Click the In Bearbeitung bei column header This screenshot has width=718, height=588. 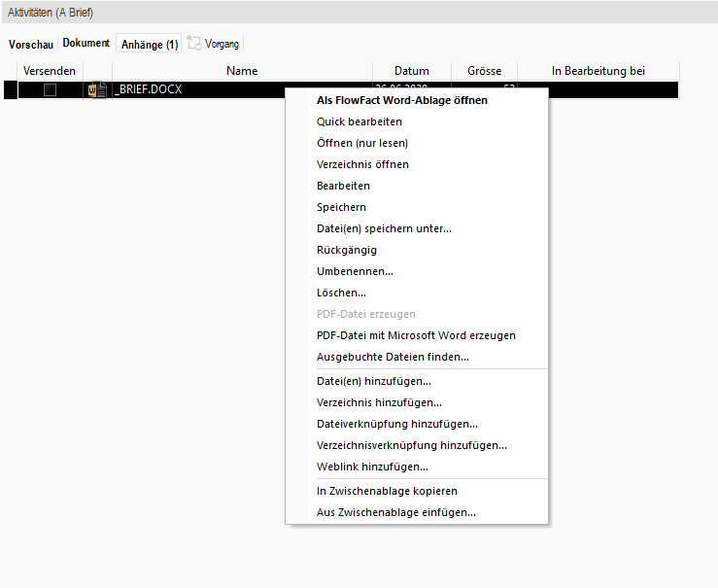coord(598,71)
